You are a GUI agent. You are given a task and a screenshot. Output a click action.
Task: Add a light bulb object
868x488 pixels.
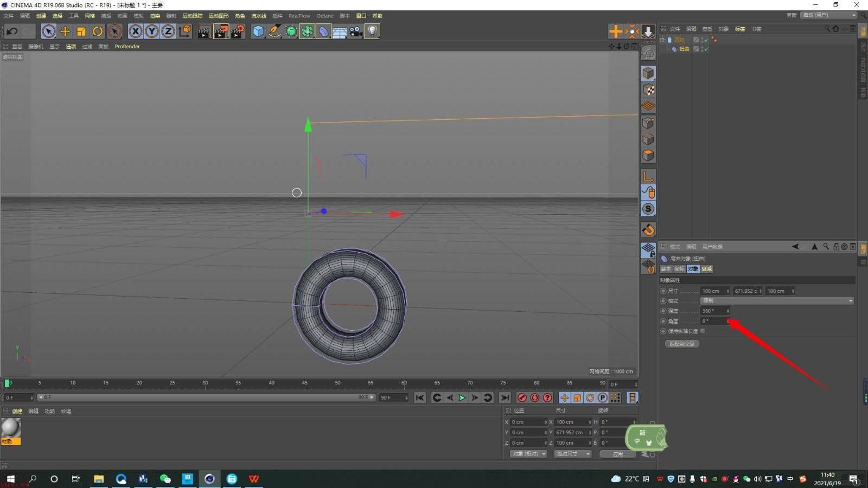(372, 31)
